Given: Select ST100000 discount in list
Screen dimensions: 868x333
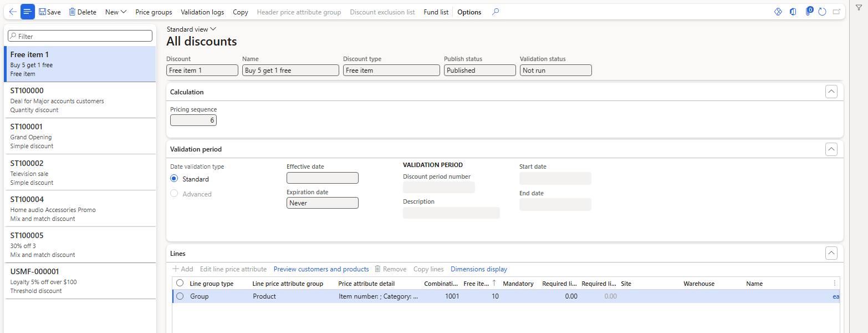Looking at the screenshot, I should click(x=80, y=100).
